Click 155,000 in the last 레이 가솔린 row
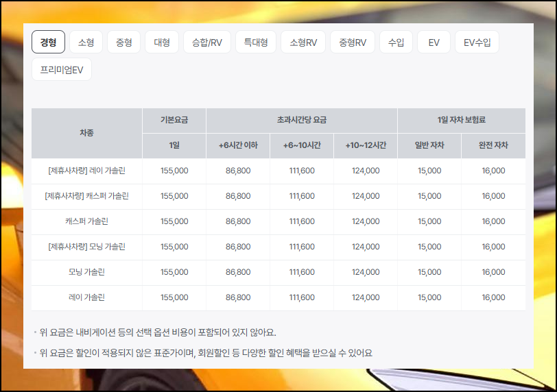This screenshot has height=392, width=557. pos(174,297)
